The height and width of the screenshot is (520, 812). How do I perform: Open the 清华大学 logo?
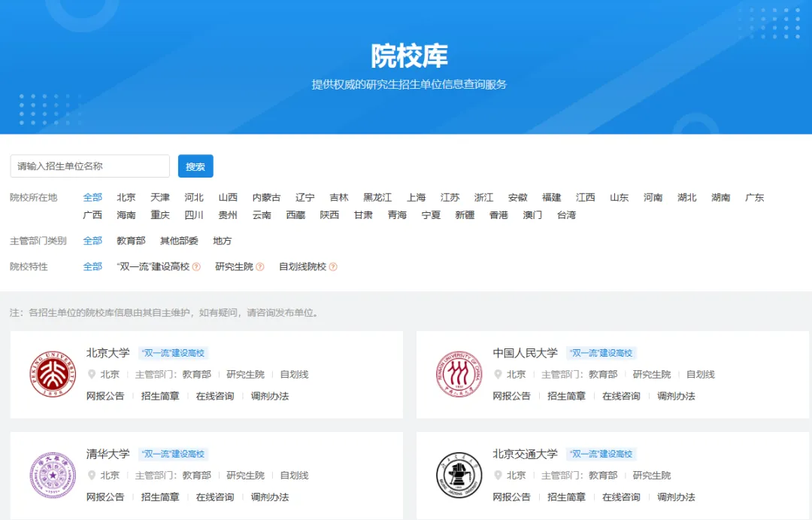tap(53, 475)
